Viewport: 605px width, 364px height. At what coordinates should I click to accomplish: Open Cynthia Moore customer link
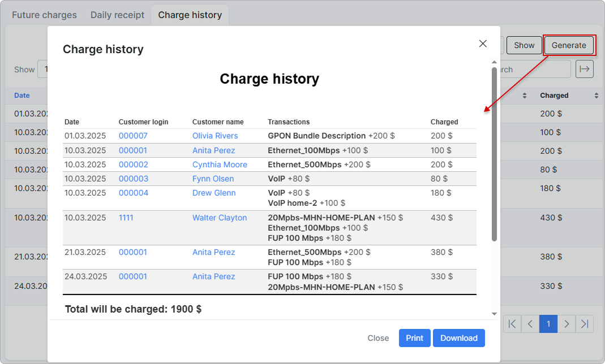coord(220,164)
